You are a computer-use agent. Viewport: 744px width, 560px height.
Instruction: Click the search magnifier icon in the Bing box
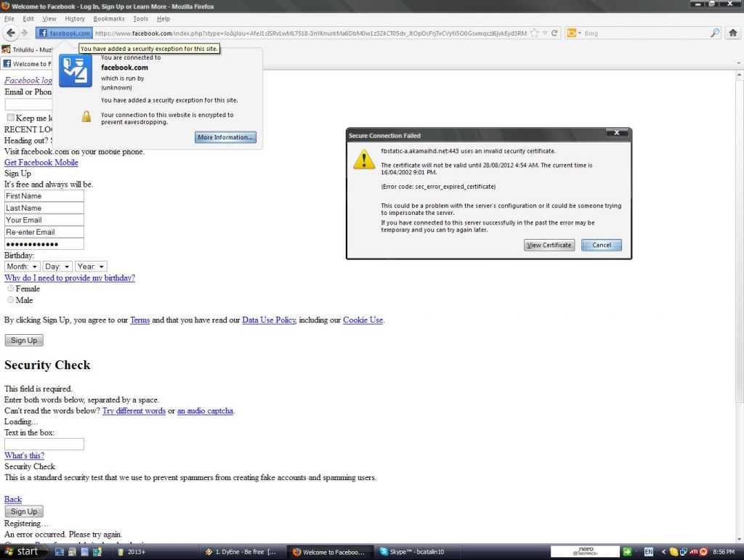coord(714,33)
